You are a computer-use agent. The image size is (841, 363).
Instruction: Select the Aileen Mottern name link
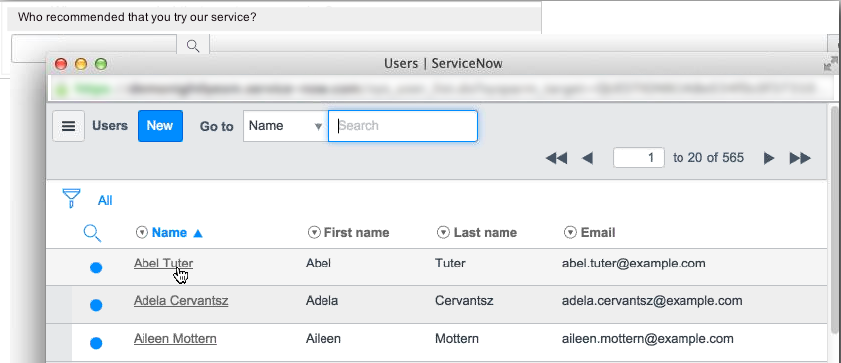click(x=175, y=339)
